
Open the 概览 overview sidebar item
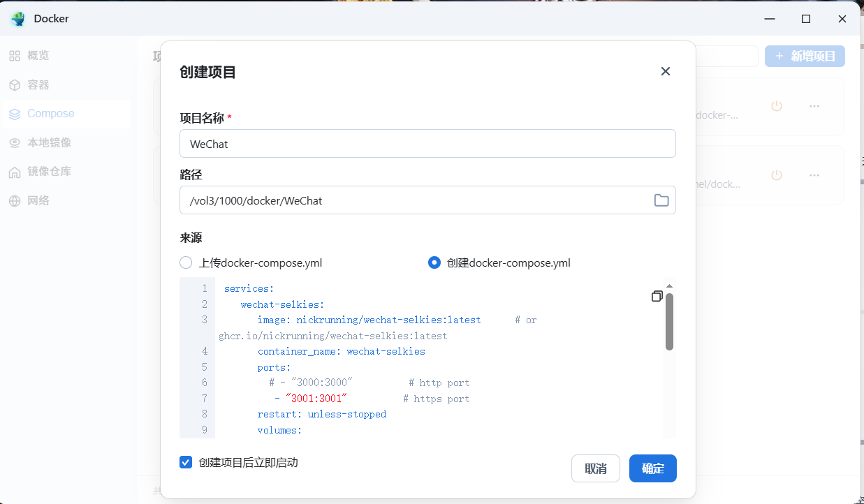(66, 56)
